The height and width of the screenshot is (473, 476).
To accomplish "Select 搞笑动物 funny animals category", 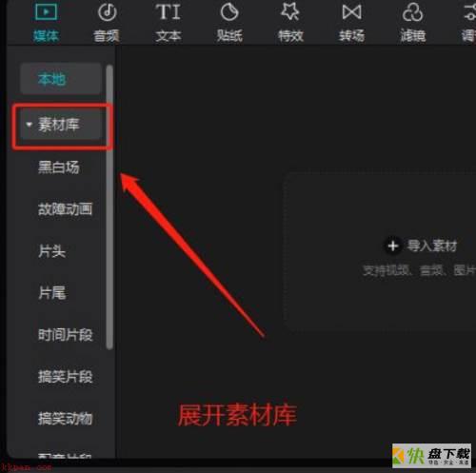I will 66,419.
